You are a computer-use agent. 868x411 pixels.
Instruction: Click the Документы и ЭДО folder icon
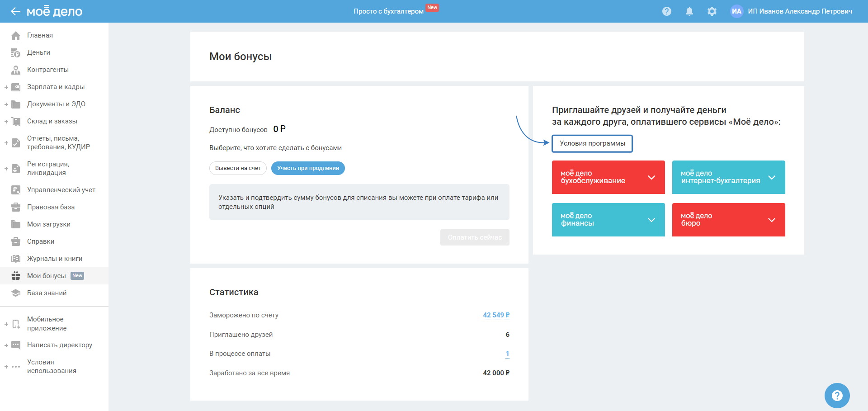click(x=16, y=104)
